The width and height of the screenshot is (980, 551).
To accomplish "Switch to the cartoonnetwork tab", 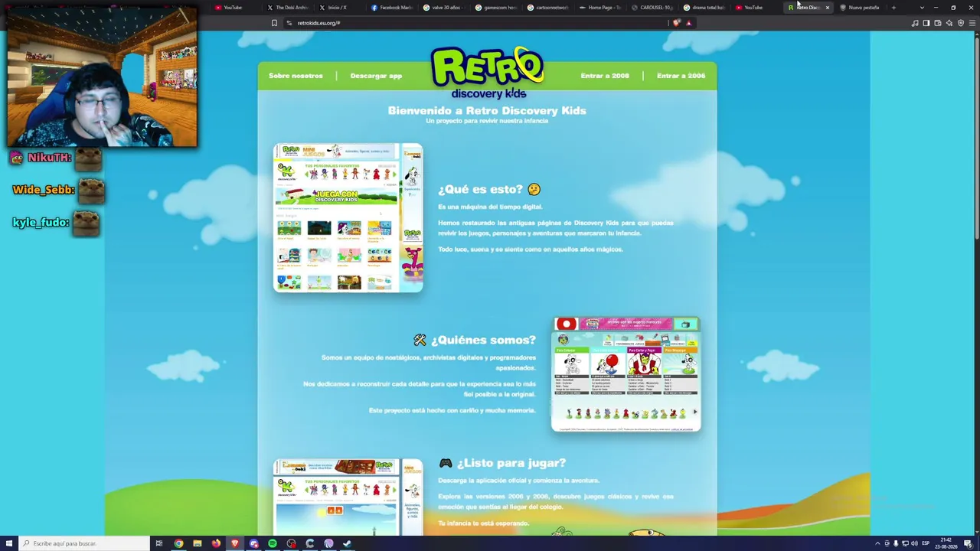I will [547, 8].
